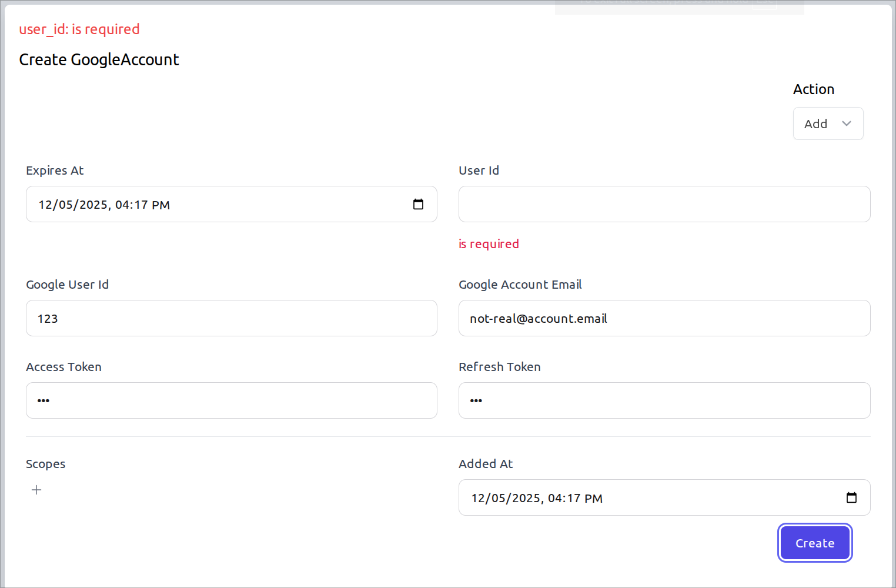Viewport: 896px width, 588px height.
Task: Click the "Create GoogleAccount" heading
Action: [99, 60]
